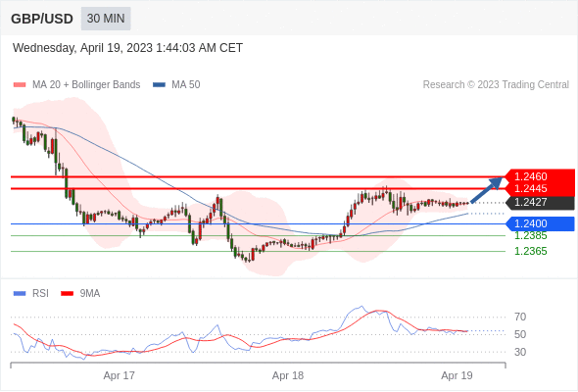Click the Apr 17 date axis label
Viewport: 578px width, 392px height.
pyautogui.click(x=120, y=375)
